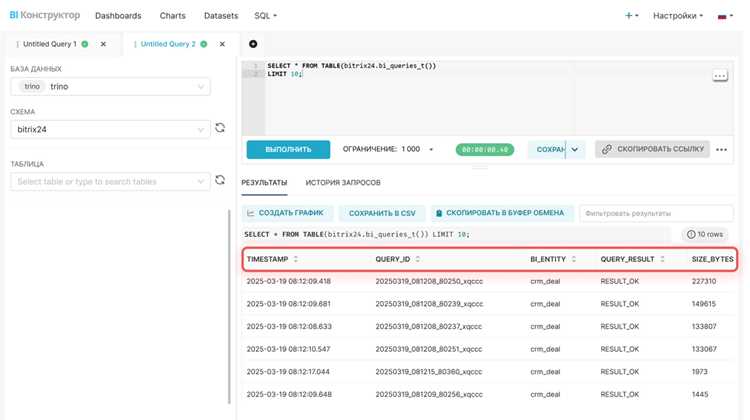Open the trino database dropdown

point(110,87)
